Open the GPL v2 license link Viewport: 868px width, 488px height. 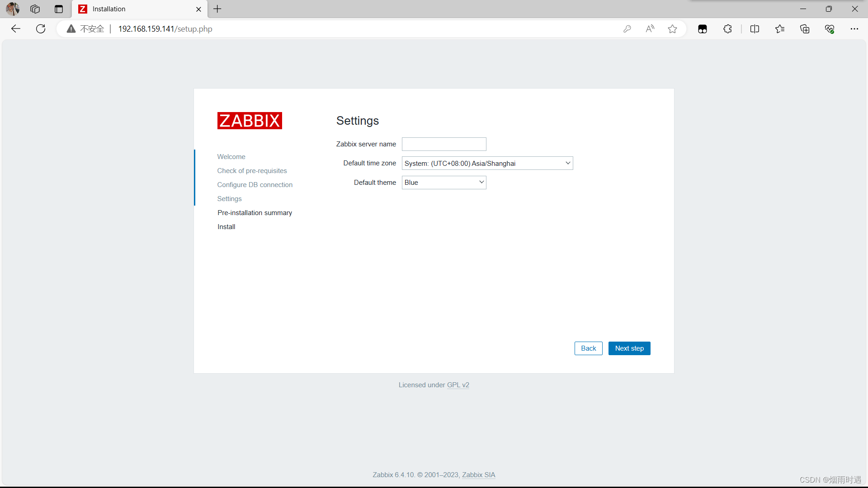click(x=458, y=385)
